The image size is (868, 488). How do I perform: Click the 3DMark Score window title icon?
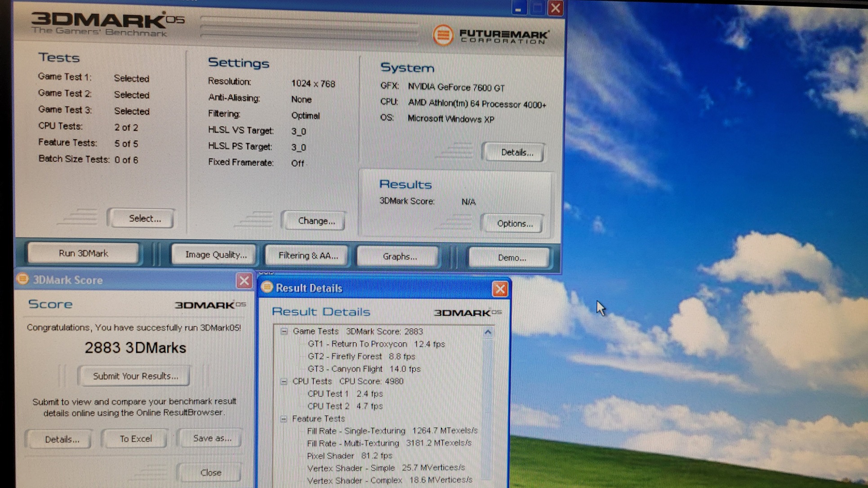[22, 279]
